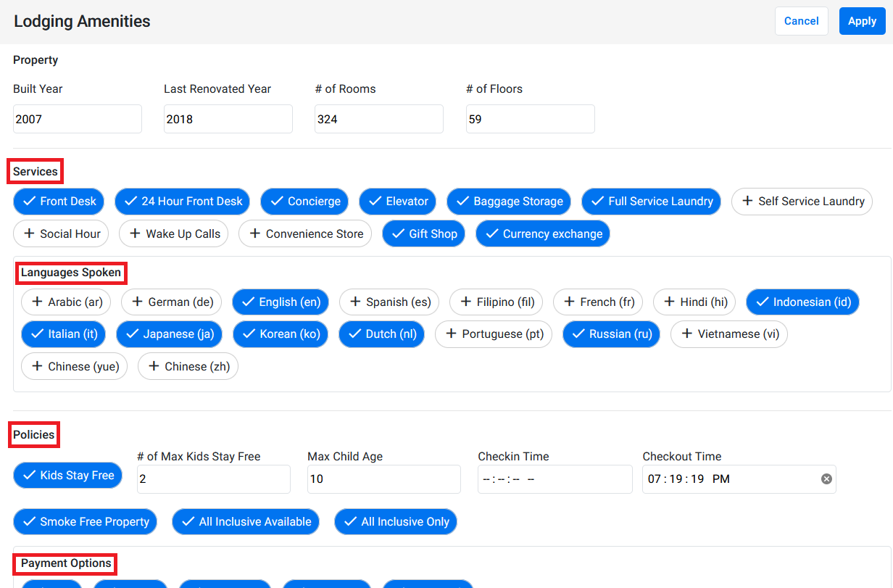Add Convenience Store service

pyautogui.click(x=305, y=233)
